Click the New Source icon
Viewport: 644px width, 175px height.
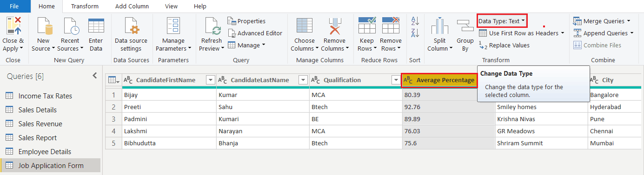[x=43, y=26]
